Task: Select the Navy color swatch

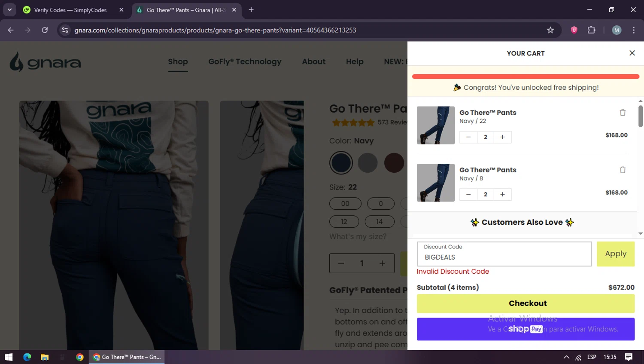Action: coord(341,163)
